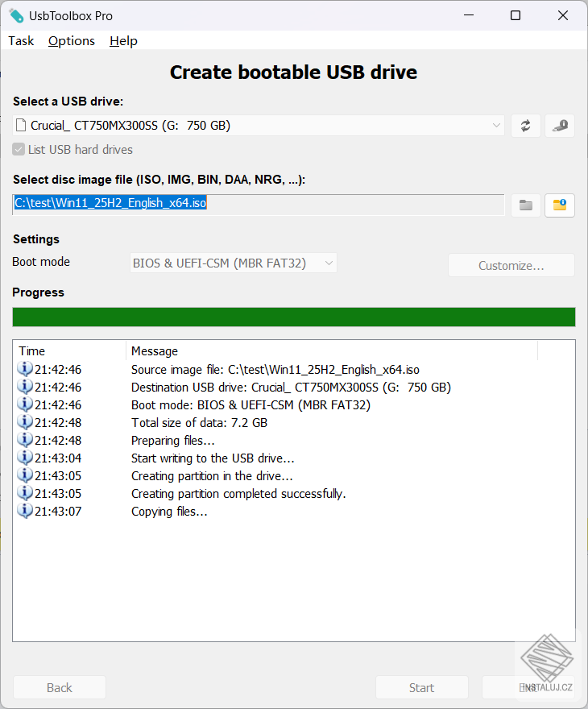
Task: Click the refresh USB drive list icon
Action: click(x=526, y=126)
